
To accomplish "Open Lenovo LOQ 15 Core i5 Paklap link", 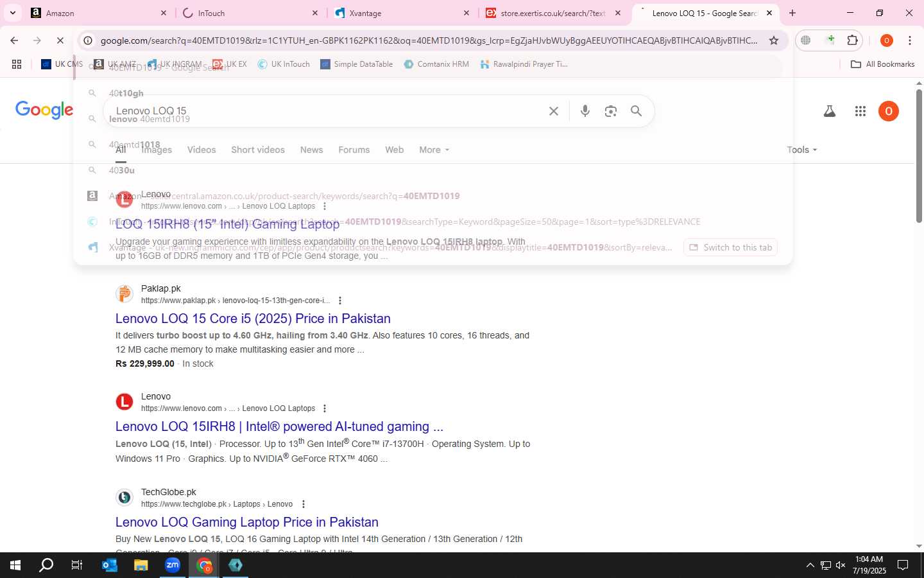I will click(253, 319).
